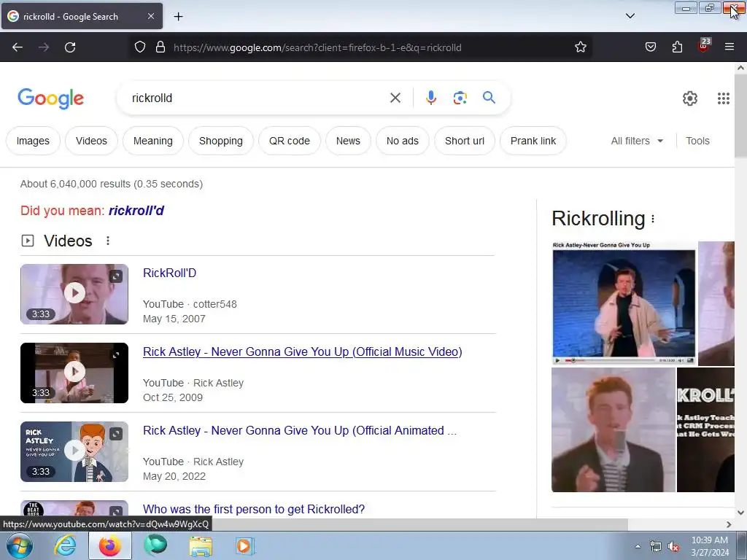Viewport: 747px width, 560px height.
Task: Open the Rick Astley with microphone image
Action: [613, 430]
